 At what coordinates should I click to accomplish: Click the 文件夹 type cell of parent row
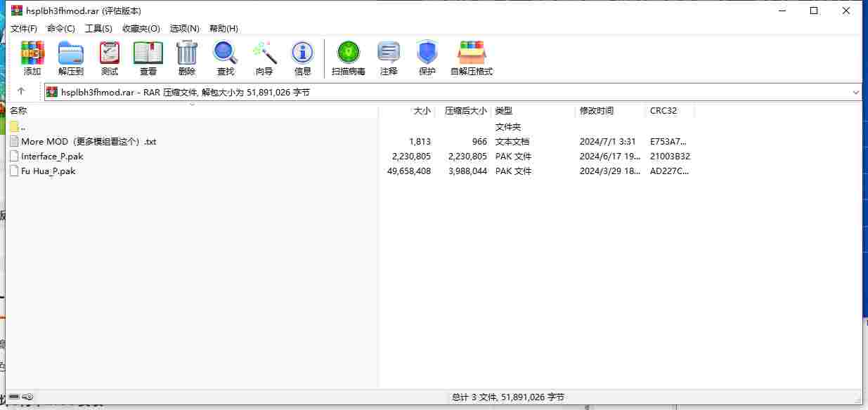click(x=508, y=126)
